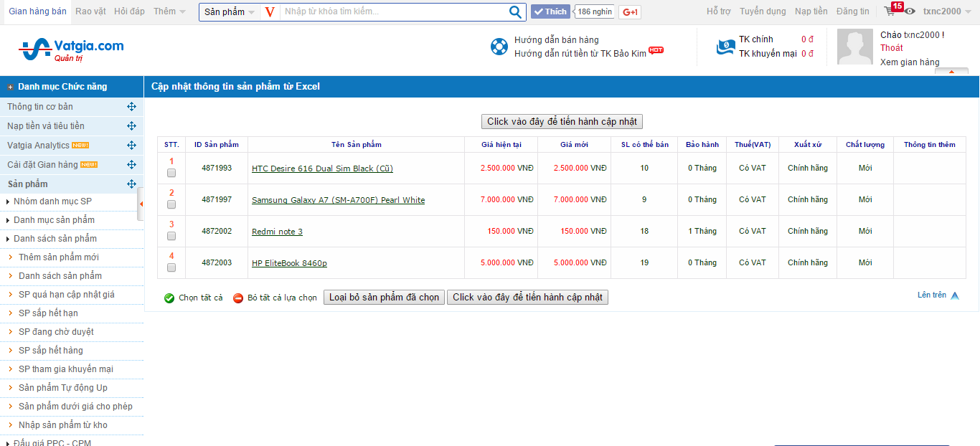Open the shopping cart icon
980x446 pixels.
[890, 11]
